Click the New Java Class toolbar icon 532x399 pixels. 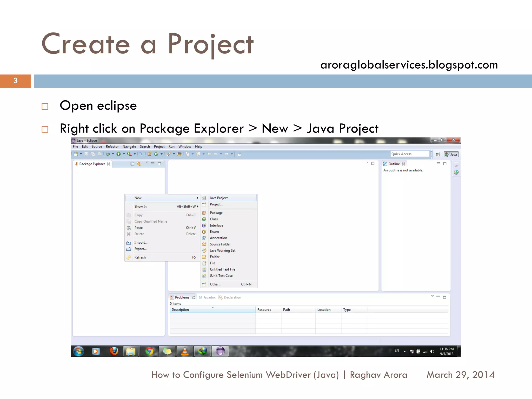(x=156, y=154)
